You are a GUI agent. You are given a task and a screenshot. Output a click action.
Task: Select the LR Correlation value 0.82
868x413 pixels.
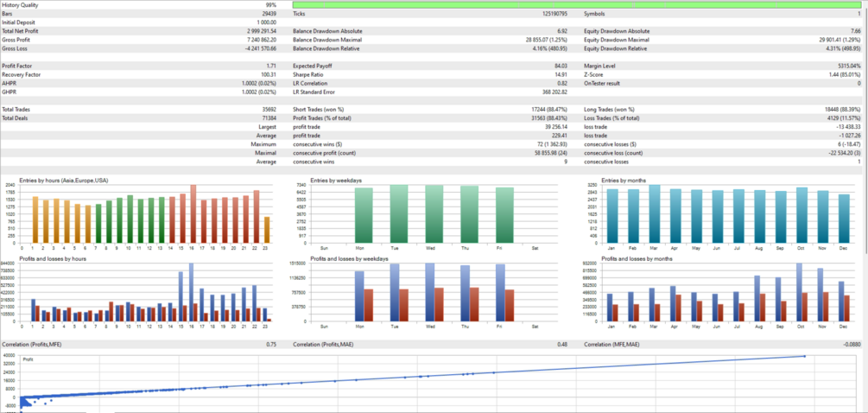point(562,83)
